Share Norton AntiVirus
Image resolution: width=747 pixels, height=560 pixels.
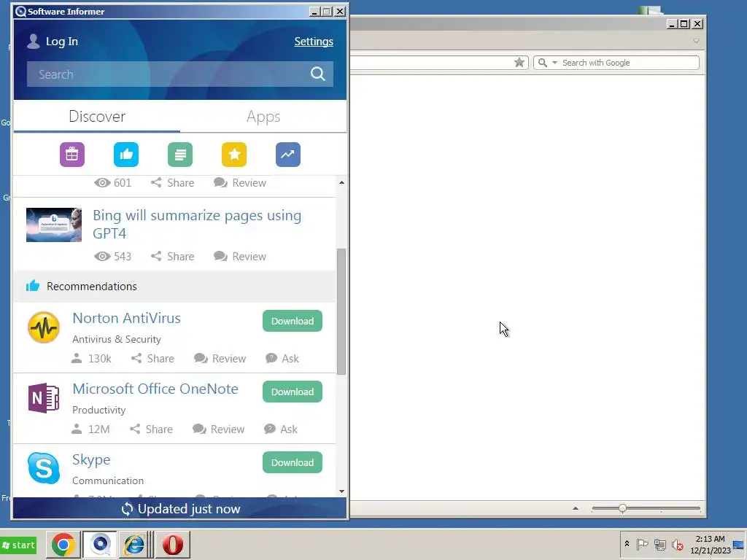pos(152,359)
